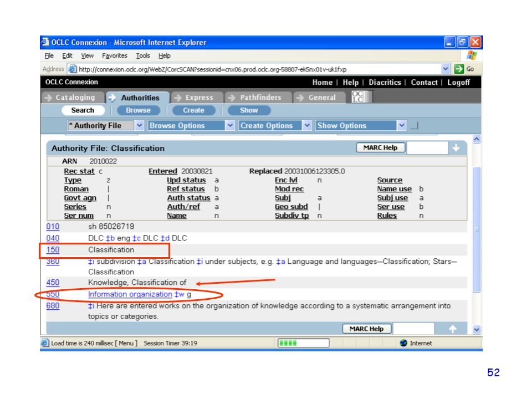Click the Logoff link
Screen dimensions: 532x399
[458, 83]
